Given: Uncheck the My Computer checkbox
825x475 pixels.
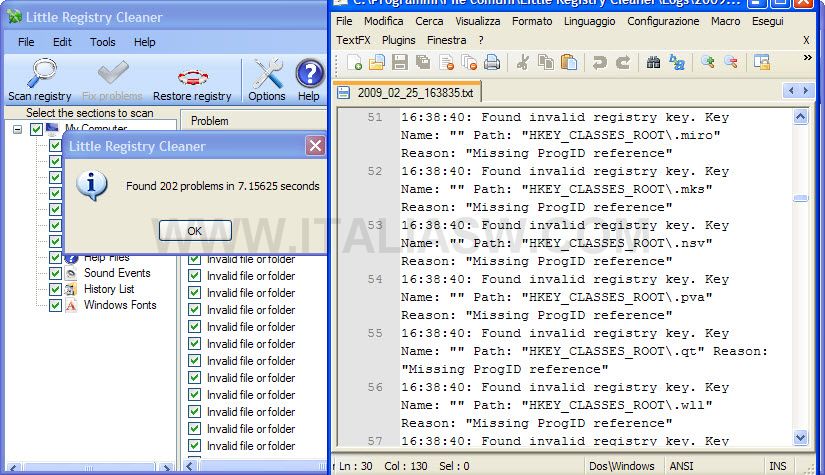Looking at the screenshot, I should pyautogui.click(x=36, y=129).
